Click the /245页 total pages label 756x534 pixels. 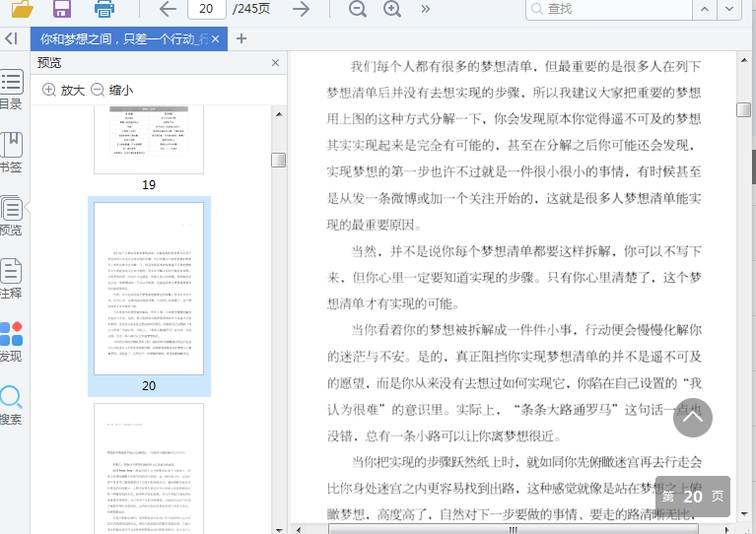click(251, 9)
